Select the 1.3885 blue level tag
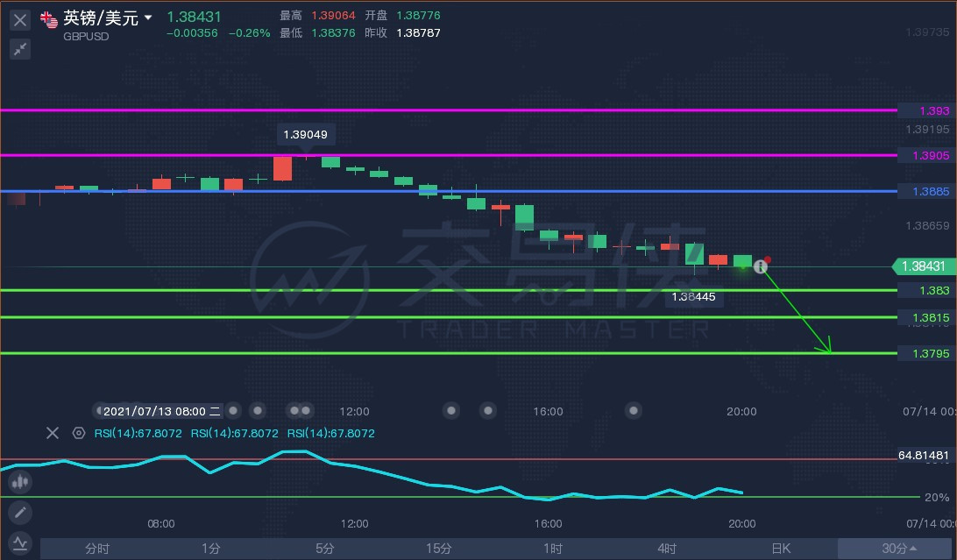The height and width of the screenshot is (560, 957). click(x=927, y=192)
